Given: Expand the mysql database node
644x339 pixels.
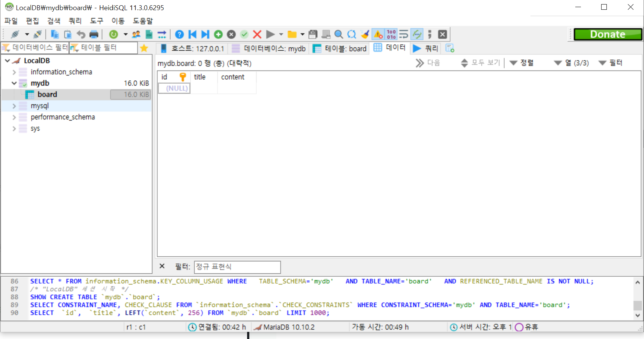Looking at the screenshot, I should (14, 106).
